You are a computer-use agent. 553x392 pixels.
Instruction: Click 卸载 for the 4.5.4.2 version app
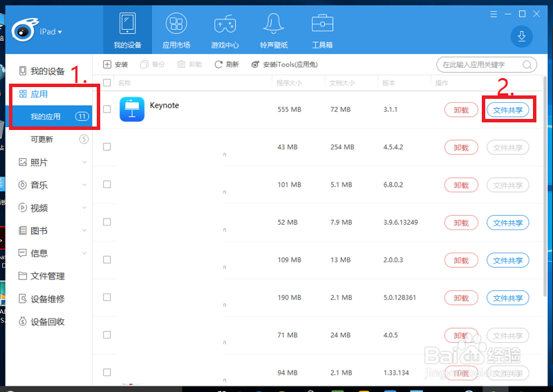[x=461, y=147]
